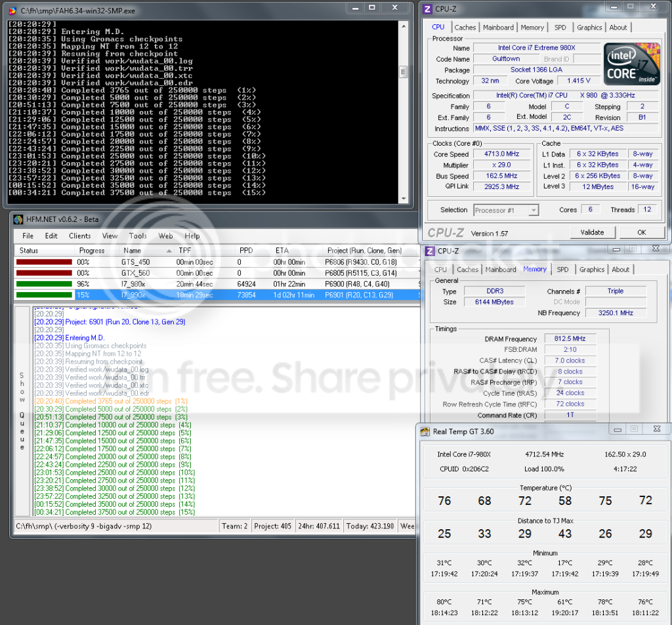Switch to the SPD tab in CPU-Z
672x625 pixels.
point(560,27)
